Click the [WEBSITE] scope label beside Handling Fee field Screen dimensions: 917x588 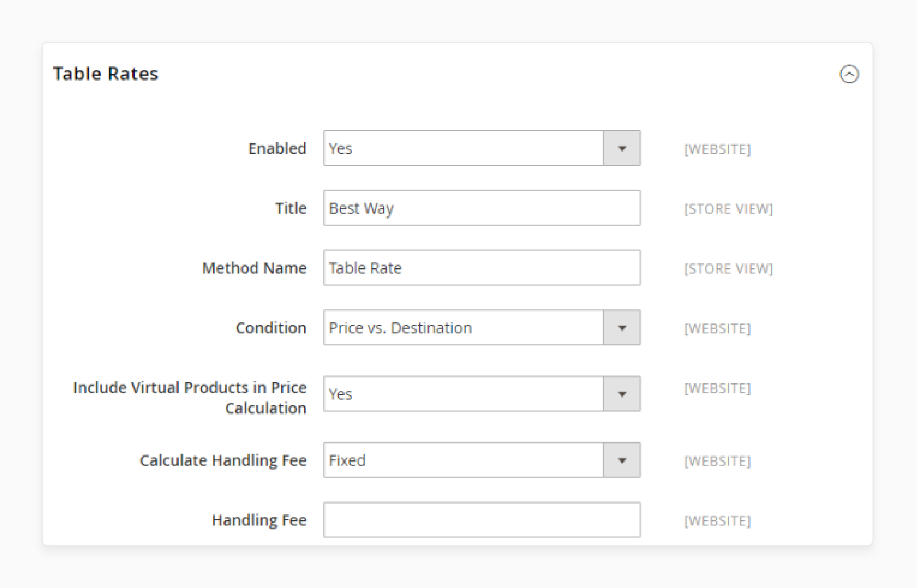[x=717, y=521]
